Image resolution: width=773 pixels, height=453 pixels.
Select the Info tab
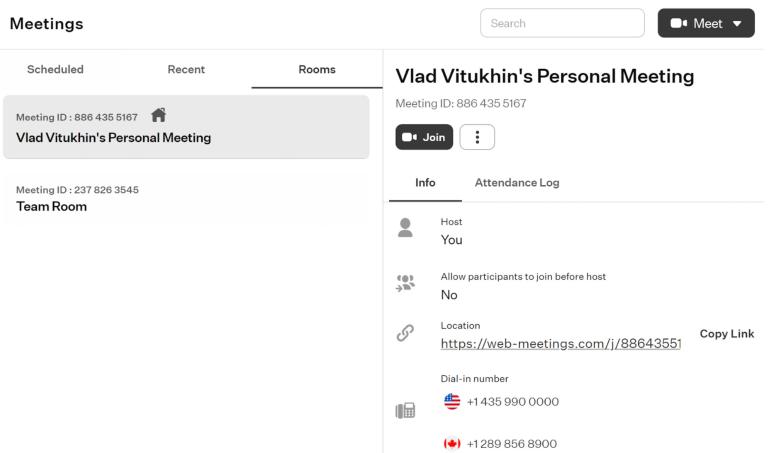pos(425,183)
